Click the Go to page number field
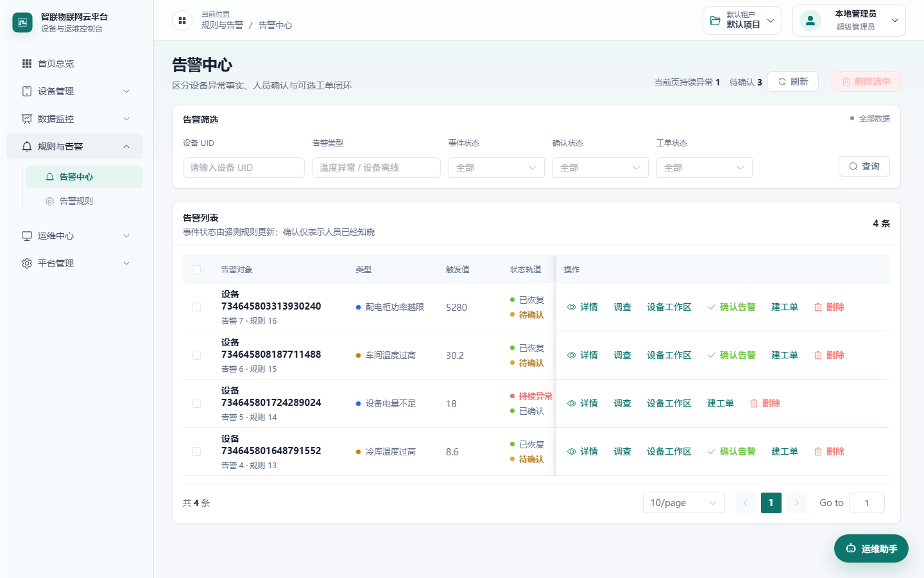The width and height of the screenshot is (924, 578). 867,503
